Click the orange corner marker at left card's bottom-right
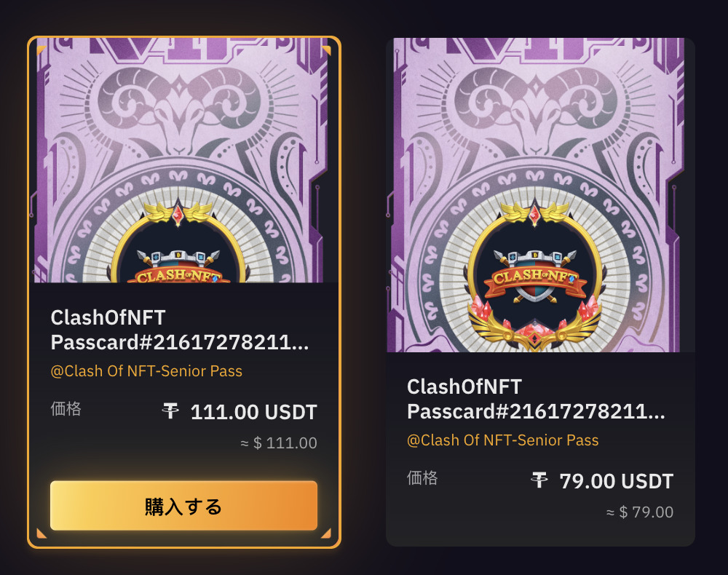 (326, 534)
